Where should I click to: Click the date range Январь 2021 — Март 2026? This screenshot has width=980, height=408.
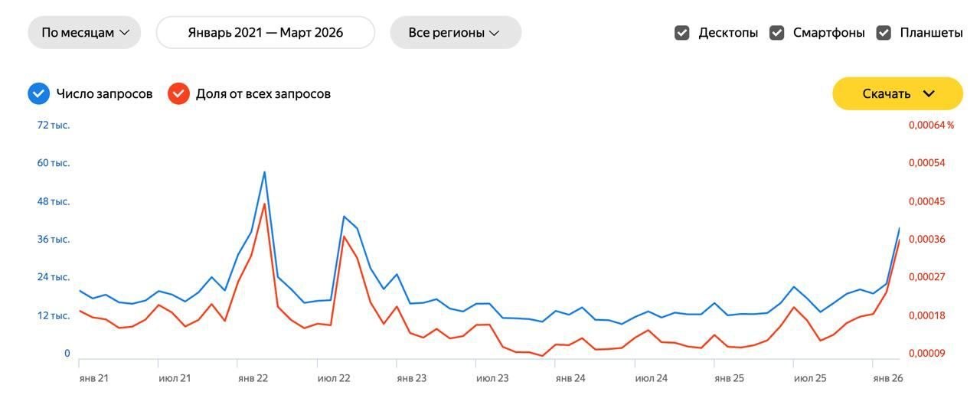266,33
